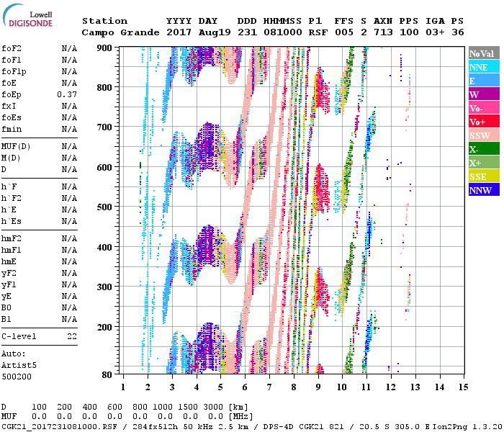Screen dimensions: 504x432
Task: Select the SSE legend swatch
Action: tap(484, 176)
